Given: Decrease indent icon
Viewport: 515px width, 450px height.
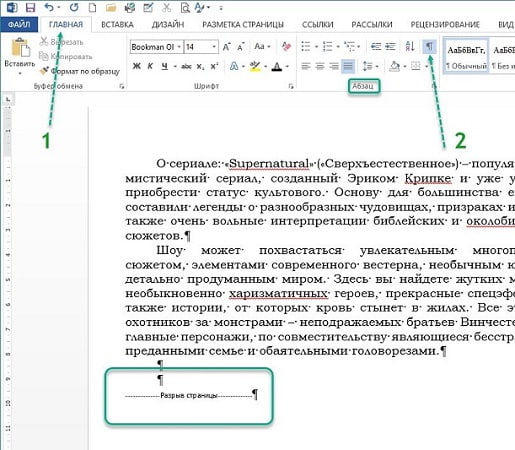Looking at the screenshot, I should [x=376, y=46].
